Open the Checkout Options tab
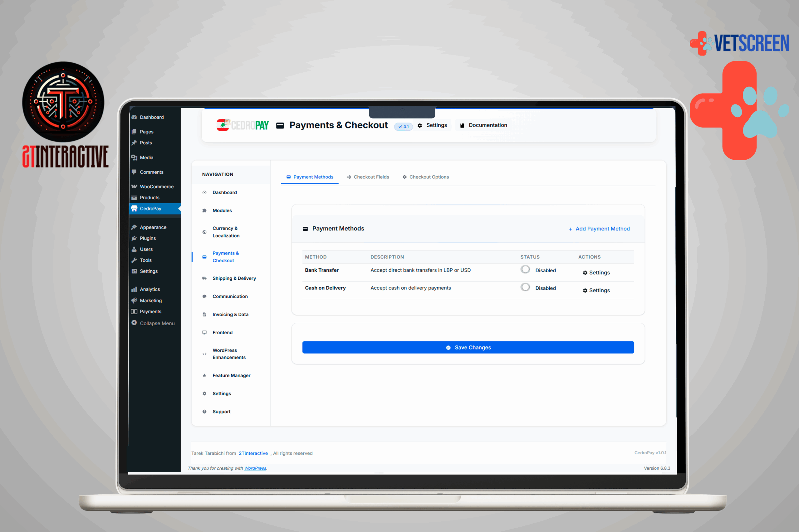Viewport: 799px width, 532px height. (x=425, y=177)
